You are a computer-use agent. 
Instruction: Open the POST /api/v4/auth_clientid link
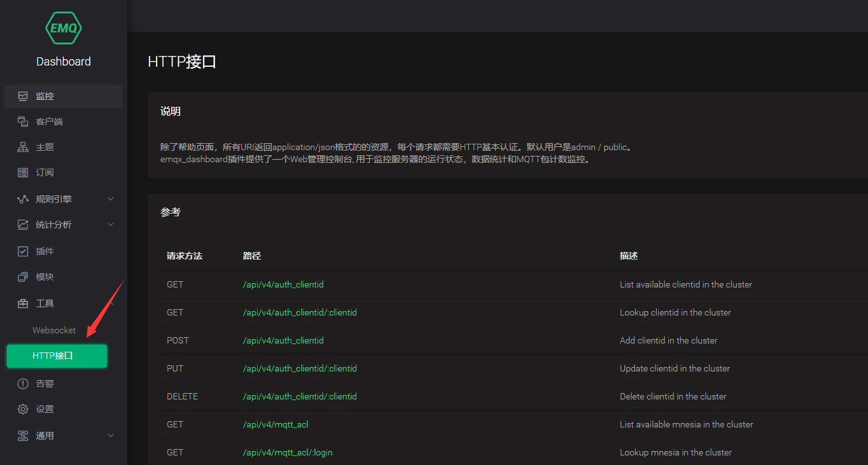[x=283, y=340]
